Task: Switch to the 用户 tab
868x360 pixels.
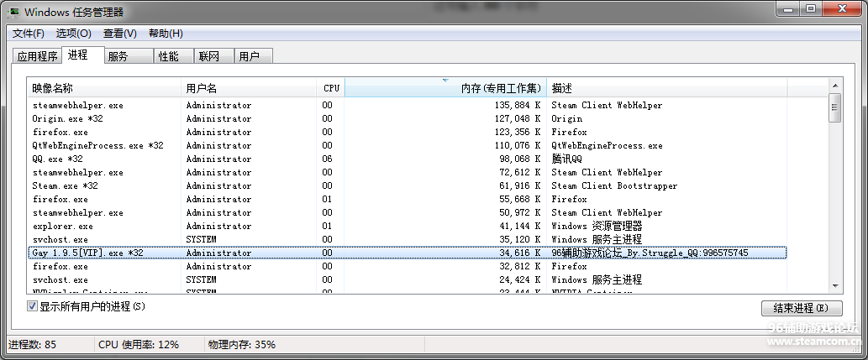Action: tap(249, 56)
